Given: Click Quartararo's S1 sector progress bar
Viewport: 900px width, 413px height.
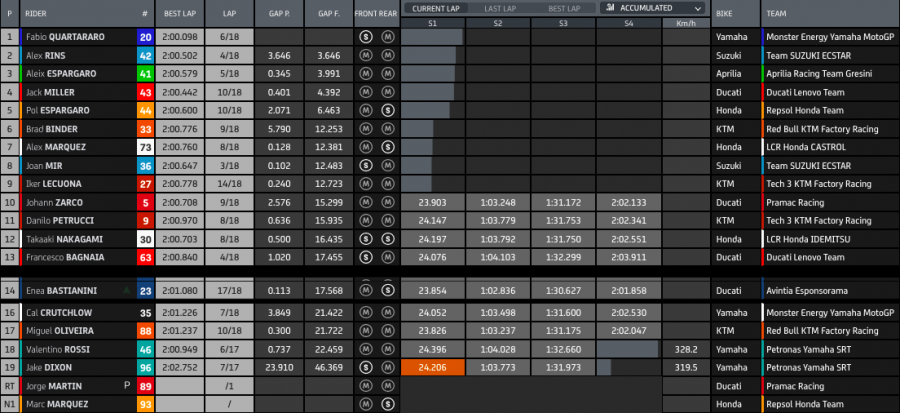Looking at the screenshot, I should coord(432,36).
